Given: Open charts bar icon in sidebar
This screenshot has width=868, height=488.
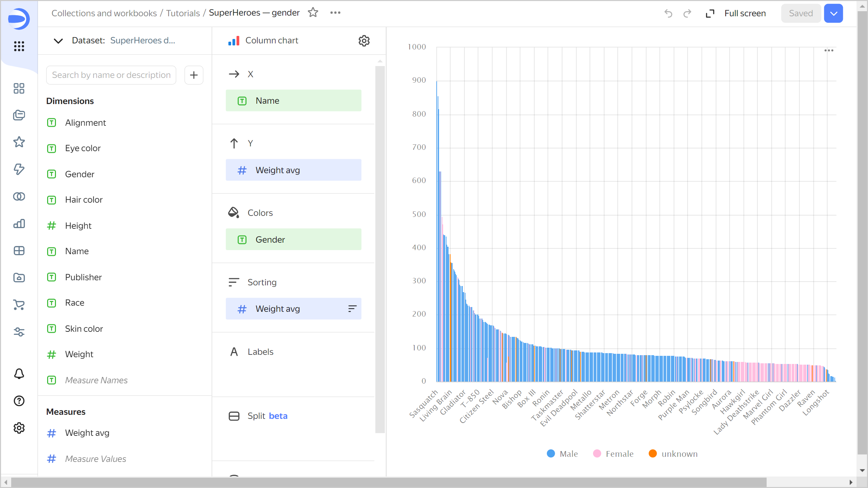Looking at the screenshot, I should point(19,224).
